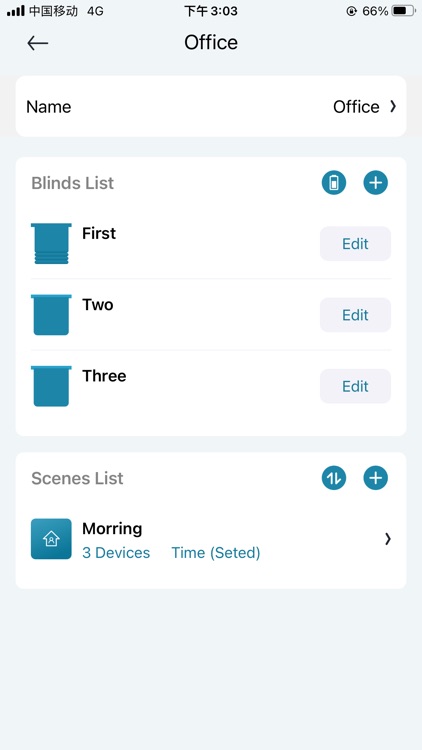Edit the First blind
422x750 pixels.
tap(355, 243)
